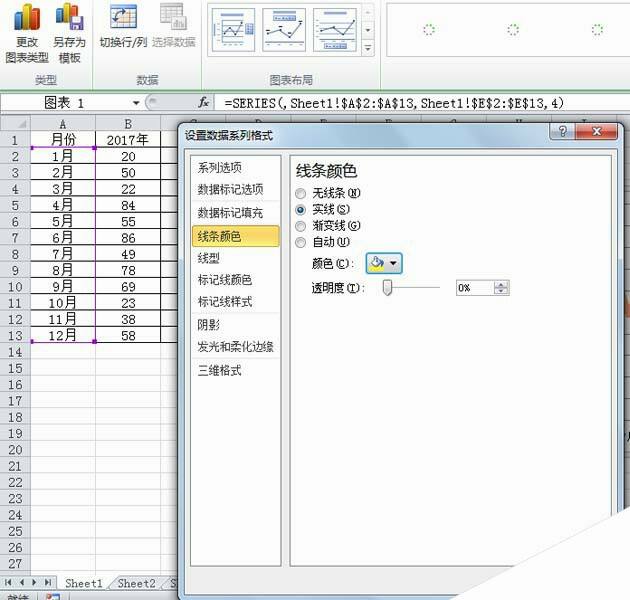Open 发光和柔化边缘 section
This screenshot has width=630, height=600.
pos(235,346)
